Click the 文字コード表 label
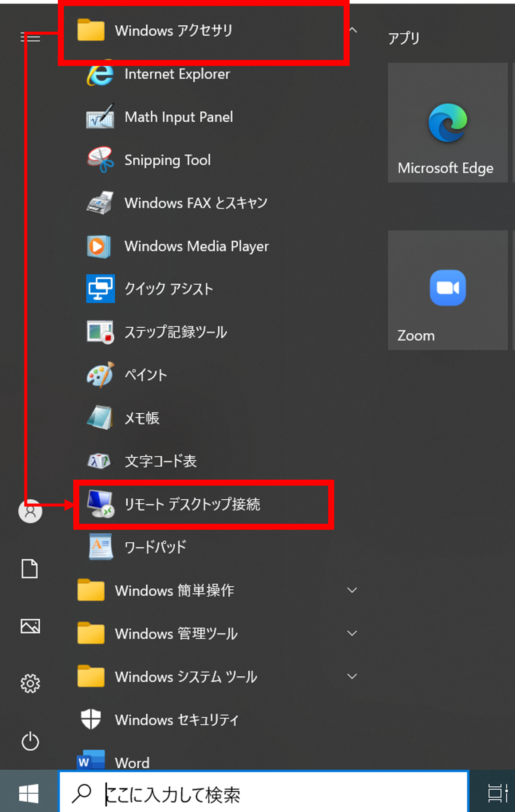Screen dimensions: 515x812 161,461
